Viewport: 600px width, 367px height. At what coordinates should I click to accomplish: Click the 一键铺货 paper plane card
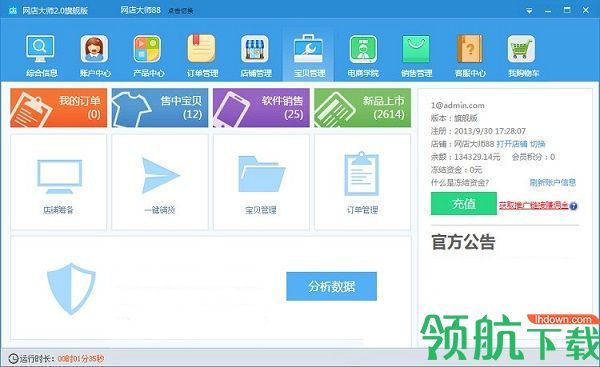click(160, 182)
